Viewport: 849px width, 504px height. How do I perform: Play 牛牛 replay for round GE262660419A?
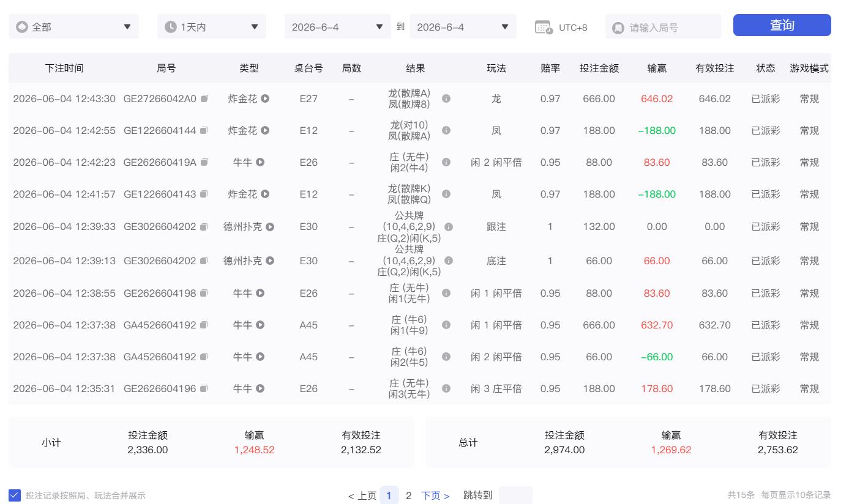pos(260,162)
